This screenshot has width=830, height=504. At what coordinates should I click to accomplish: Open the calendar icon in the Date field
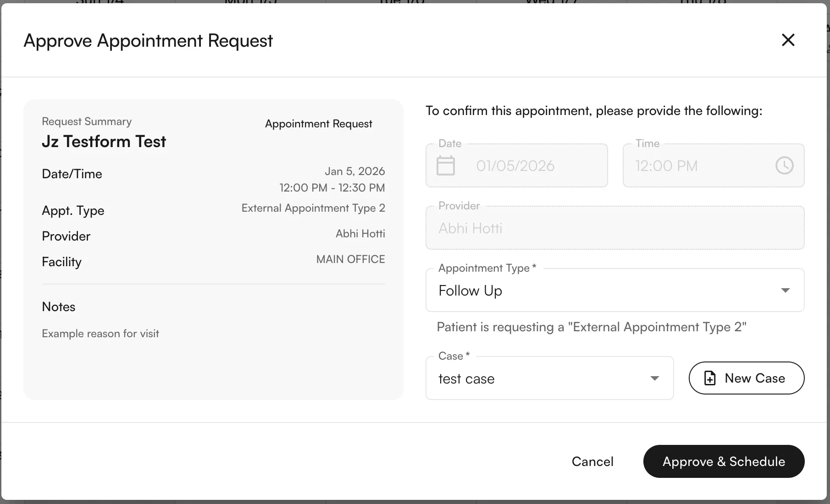(x=446, y=166)
